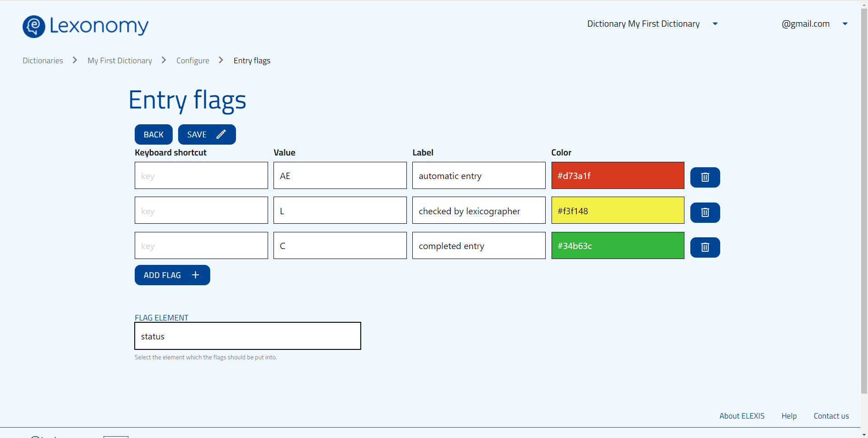Delete the automatic entry flag
Image resolution: width=868 pixels, height=438 pixels.
[705, 177]
